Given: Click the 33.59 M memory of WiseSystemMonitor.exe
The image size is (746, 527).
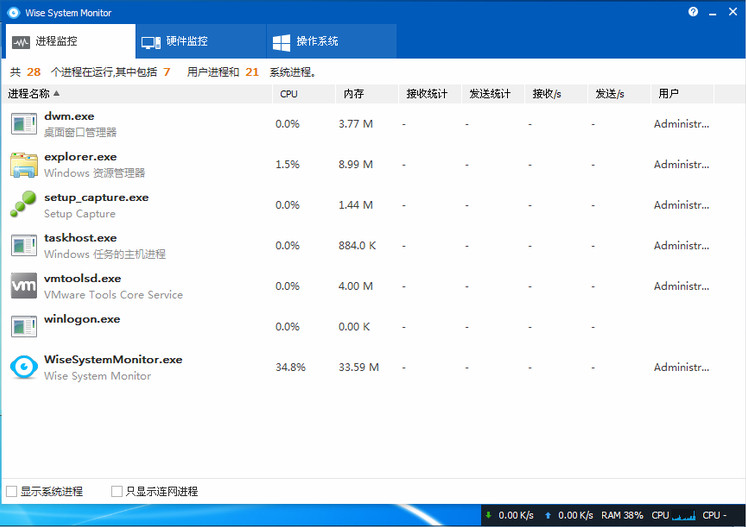Looking at the screenshot, I should (x=358, y=367).
